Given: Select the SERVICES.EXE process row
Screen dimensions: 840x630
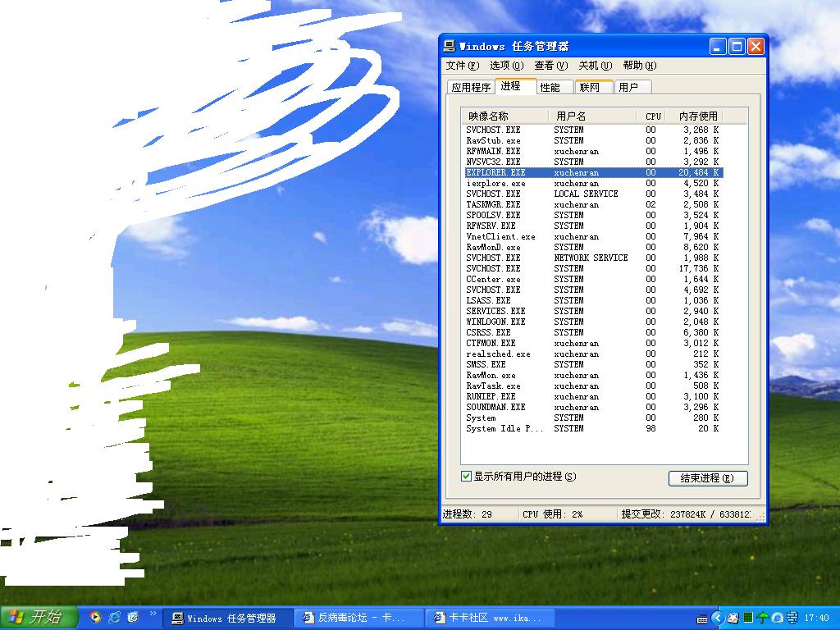Looking at the screenshot, I should tap(594, 311).
